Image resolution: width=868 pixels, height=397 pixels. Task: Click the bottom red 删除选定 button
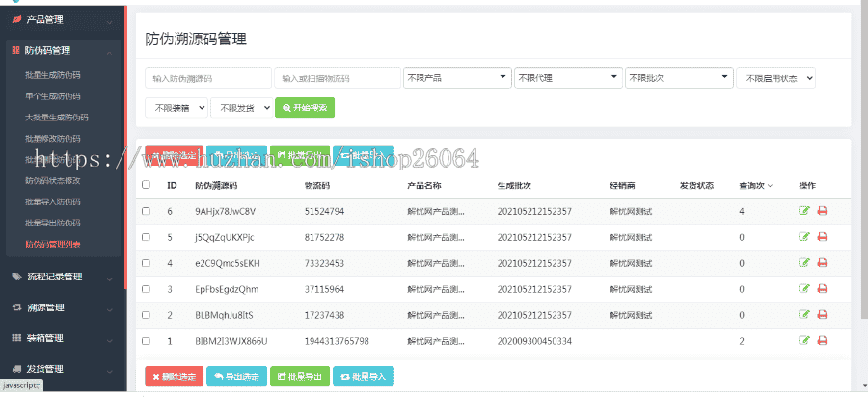[x=174, y=377]
